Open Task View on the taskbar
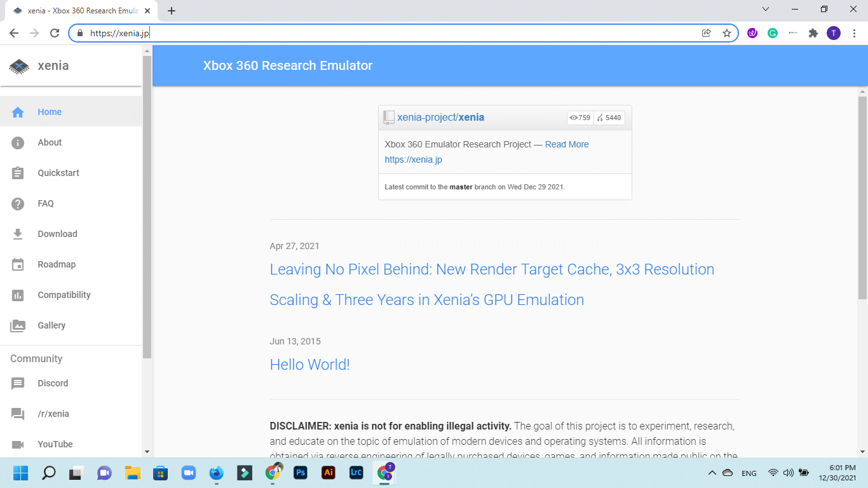This screenshot has width=868, height=488. click(77, 473)
